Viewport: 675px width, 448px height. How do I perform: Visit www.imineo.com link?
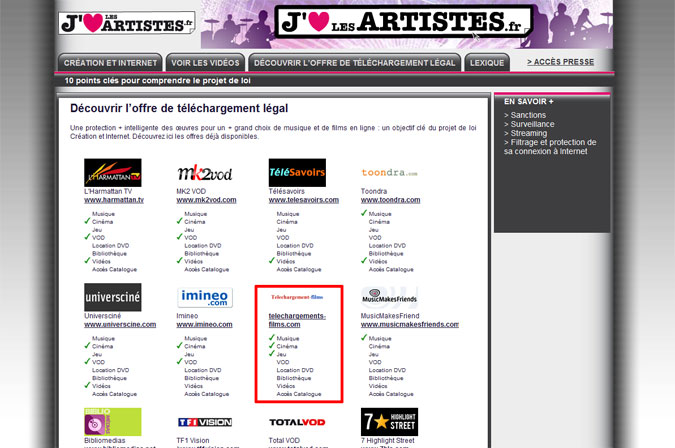pyautogui.click(x=204, y=324)
